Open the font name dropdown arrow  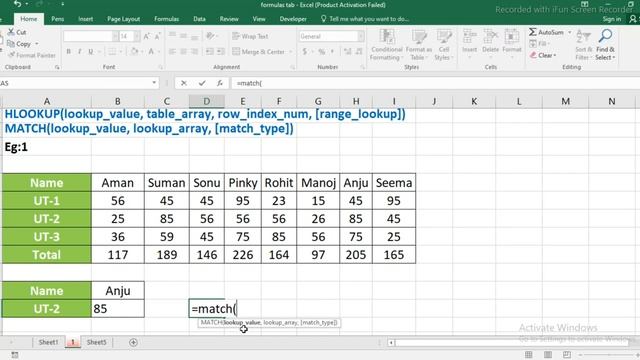tap(115, 36)
